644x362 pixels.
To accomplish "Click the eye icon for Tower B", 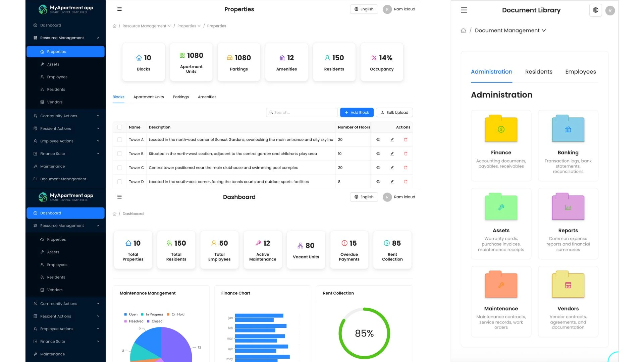I will coord(378,154).
